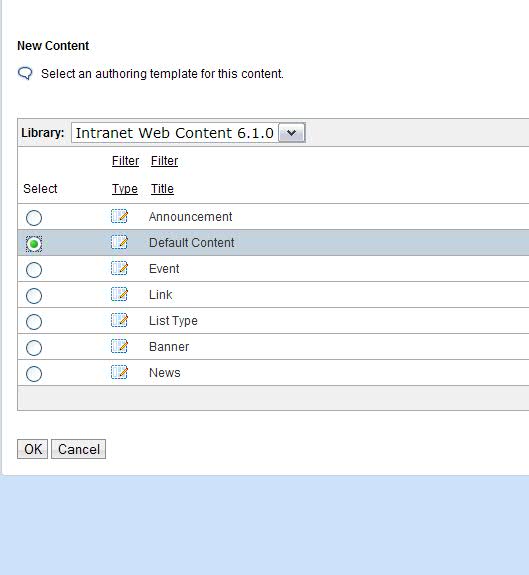The width and height of the screenshot is (529, 575).
Task: Click the Link template type icon
Action: pos(119,294)
